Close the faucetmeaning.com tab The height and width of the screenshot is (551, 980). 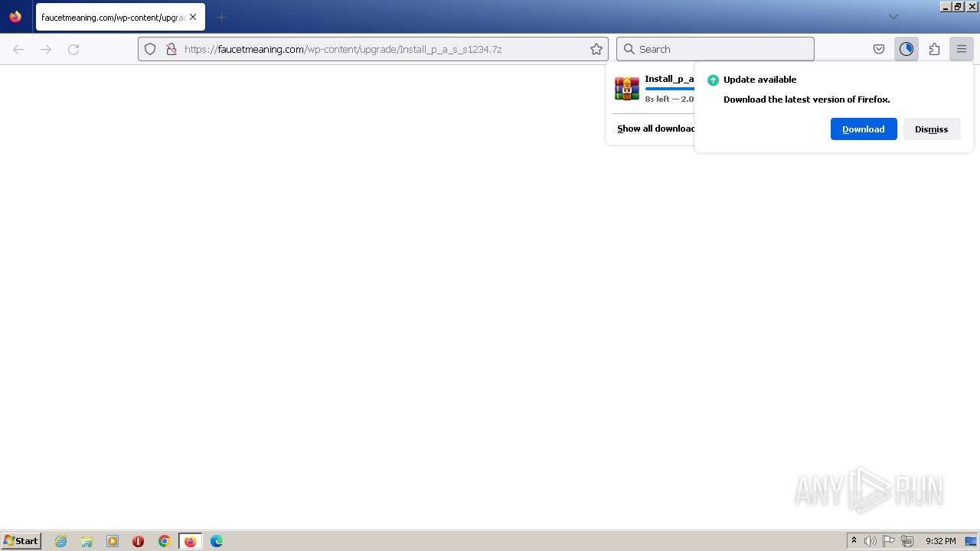(193, 17)
